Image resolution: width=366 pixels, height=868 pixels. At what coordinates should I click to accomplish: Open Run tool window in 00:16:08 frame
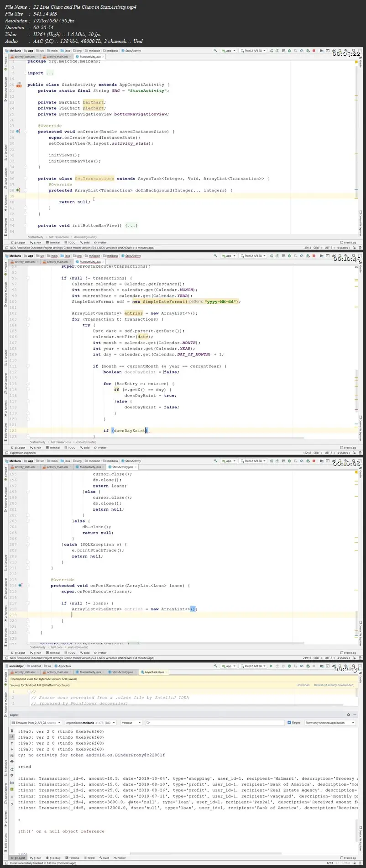tap(37, 653)
